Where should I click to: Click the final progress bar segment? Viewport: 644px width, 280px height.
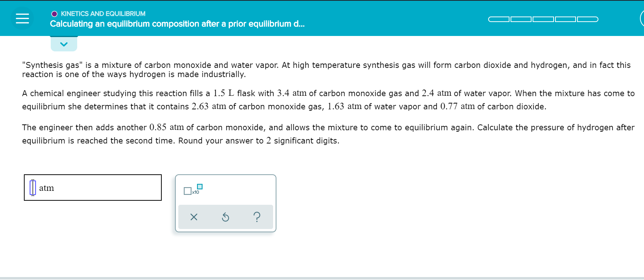[x=587, y=19]
